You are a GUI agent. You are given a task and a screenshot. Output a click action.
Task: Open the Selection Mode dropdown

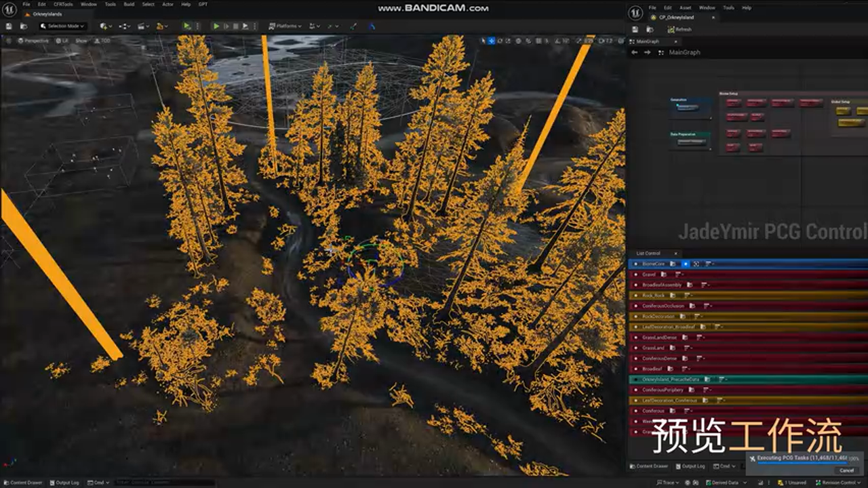click(62, 26)
